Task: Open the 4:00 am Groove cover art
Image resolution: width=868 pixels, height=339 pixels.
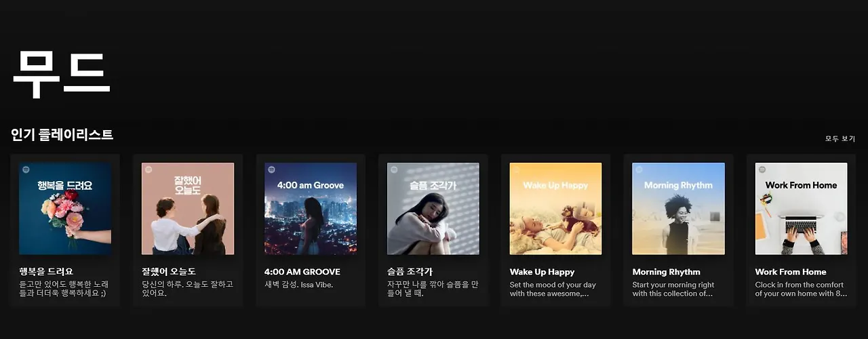Action: (311, 209)
